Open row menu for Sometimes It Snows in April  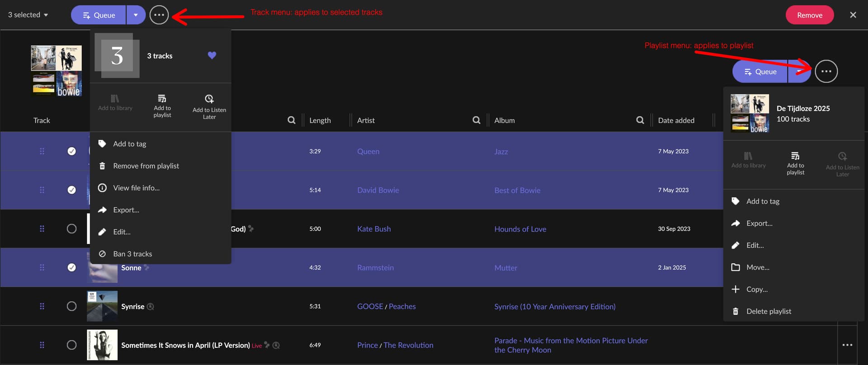coord(847,345)
